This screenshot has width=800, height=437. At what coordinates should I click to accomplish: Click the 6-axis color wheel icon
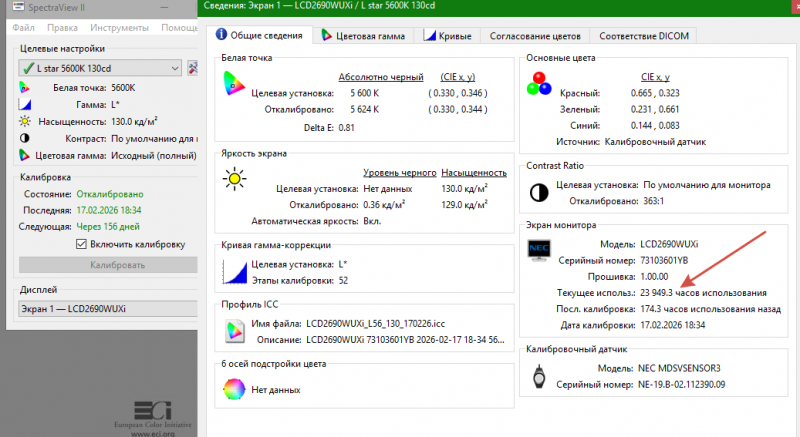click(234, 391)
